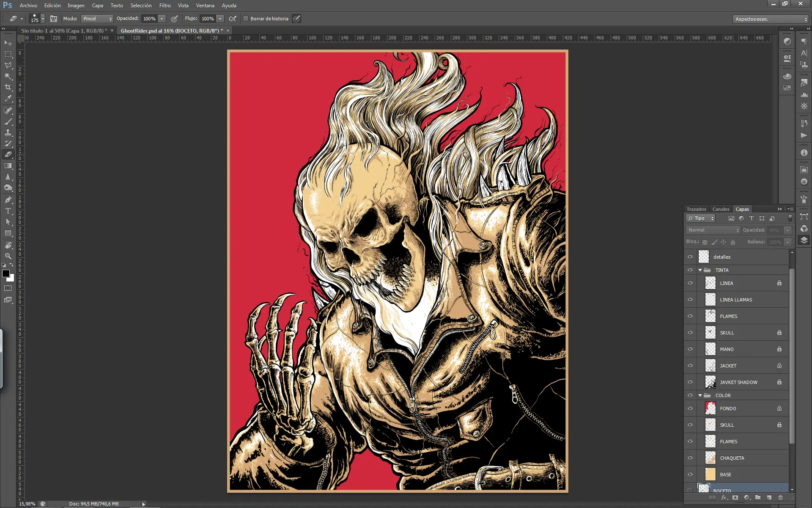Hide the detalles layer
Viewport: 812px width, 508px height.
pyautogui.click(x=690, y=257)
